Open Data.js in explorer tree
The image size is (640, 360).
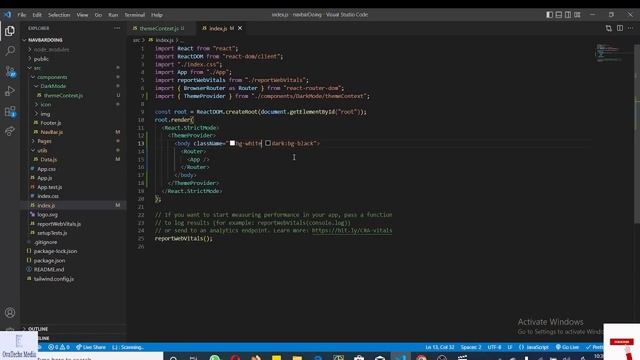49,160
